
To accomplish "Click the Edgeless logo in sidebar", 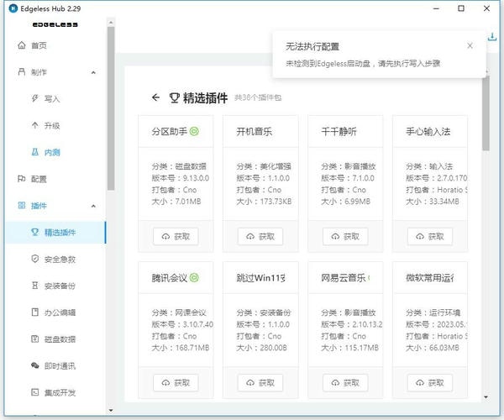I will pyautogui.click(x=55, y=24).
